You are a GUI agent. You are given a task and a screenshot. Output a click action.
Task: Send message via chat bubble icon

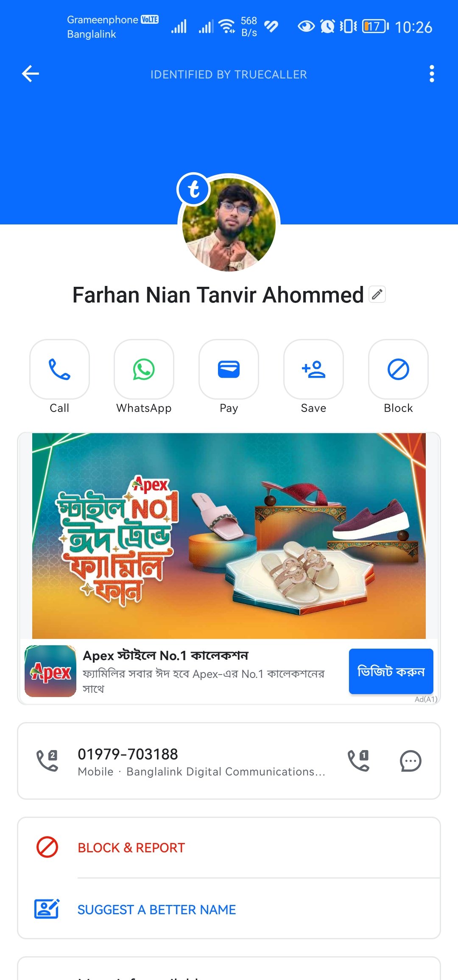pos(411,761)
